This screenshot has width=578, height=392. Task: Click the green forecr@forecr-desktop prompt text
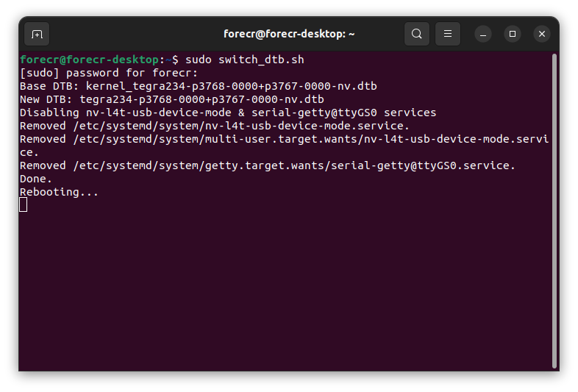(x=89, y=60)
